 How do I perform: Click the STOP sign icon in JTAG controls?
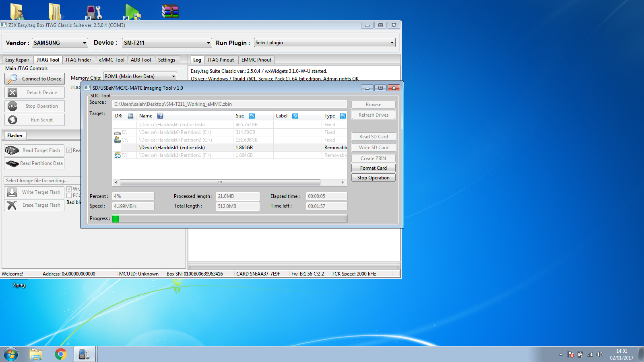12,106
